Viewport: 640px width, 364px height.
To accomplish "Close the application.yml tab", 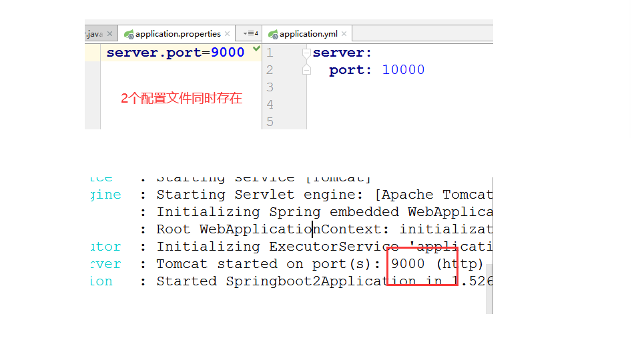I will tap(344, 34).
